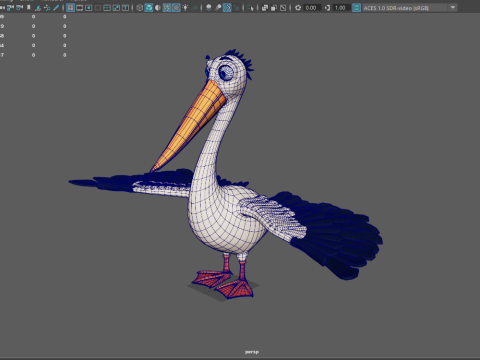Select the grease pencil tool icon
The width and height of the screenshot is (480, 360).
point(56,8)
